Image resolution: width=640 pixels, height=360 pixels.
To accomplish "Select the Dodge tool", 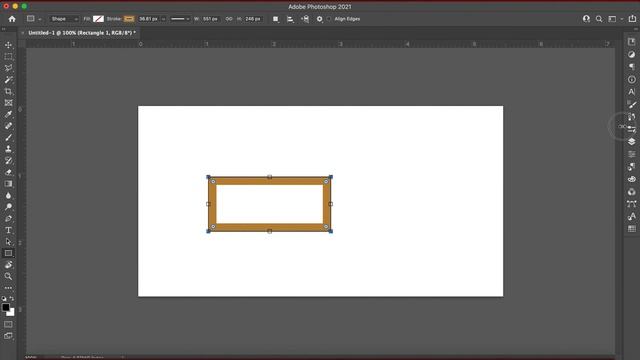I will pyautogui.click(x=8, y=207).
